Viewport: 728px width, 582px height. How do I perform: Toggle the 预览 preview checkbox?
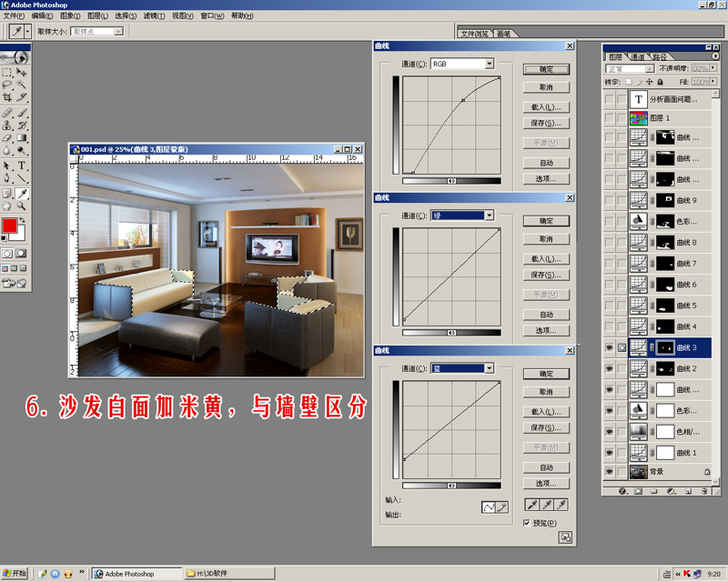click(x=527, y=523)
